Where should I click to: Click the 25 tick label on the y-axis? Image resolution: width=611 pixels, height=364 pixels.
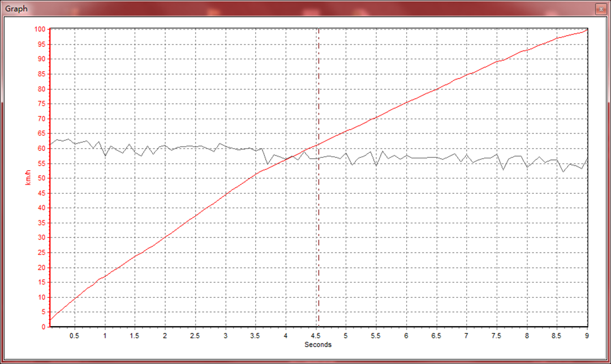pos(41,253)
